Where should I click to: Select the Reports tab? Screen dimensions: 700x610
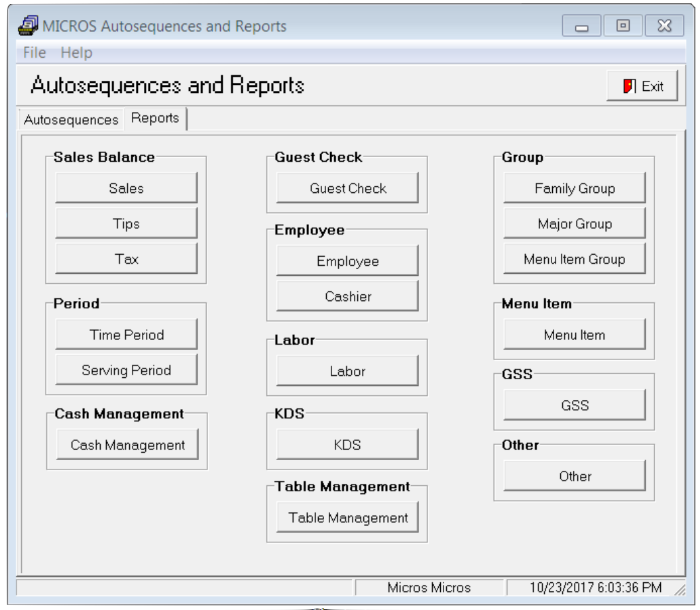click(155, 118)
